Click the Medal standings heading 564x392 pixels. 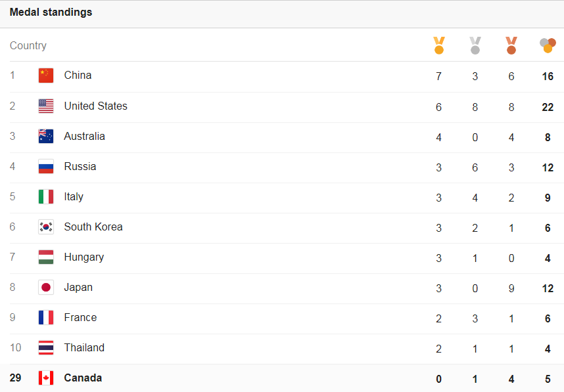coord(51,12)
